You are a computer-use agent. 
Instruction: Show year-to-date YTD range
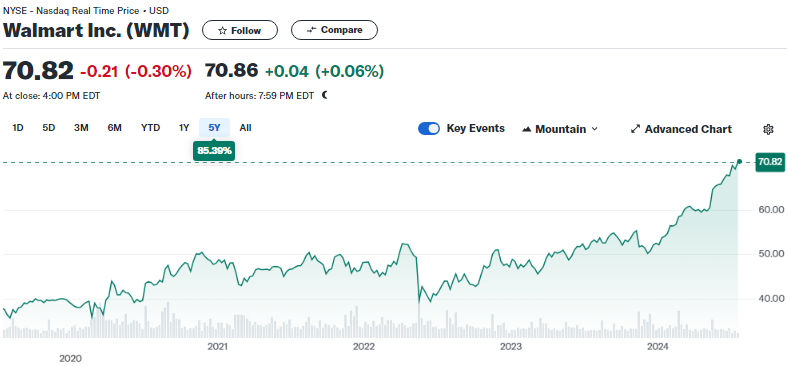pos(150,128)
